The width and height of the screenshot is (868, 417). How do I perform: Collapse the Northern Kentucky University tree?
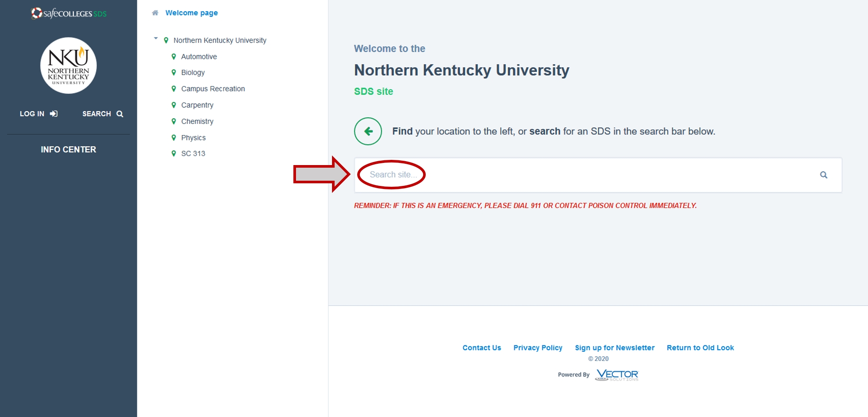[156, 39]
